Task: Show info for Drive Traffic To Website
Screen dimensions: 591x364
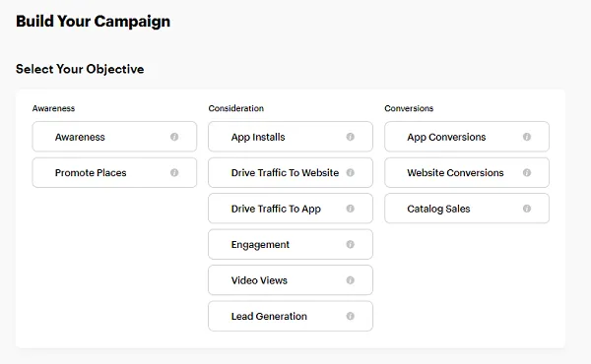Action: [350, 172]
